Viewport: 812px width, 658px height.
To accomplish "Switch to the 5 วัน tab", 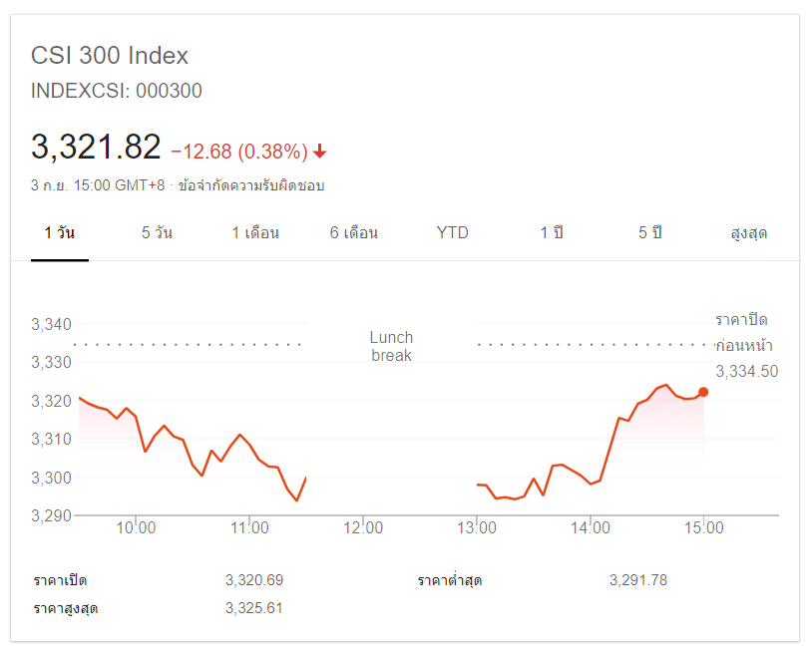I will pos(158,233).
